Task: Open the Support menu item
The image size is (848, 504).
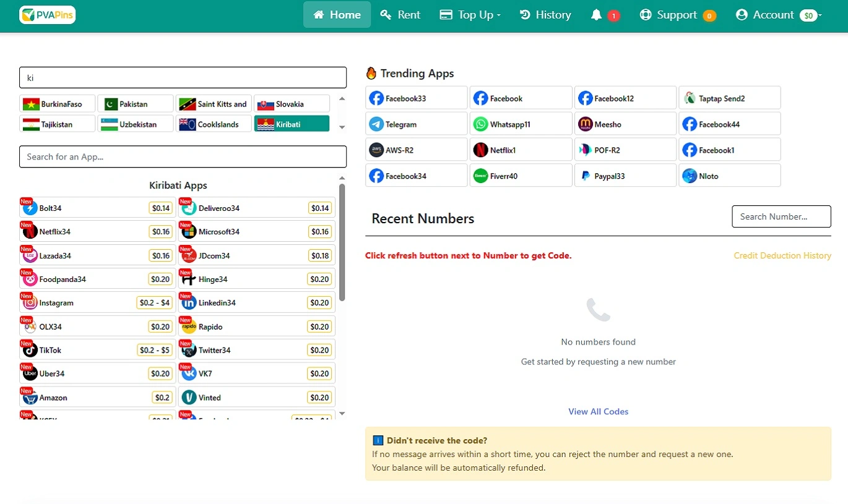Action: pos(678,15)
